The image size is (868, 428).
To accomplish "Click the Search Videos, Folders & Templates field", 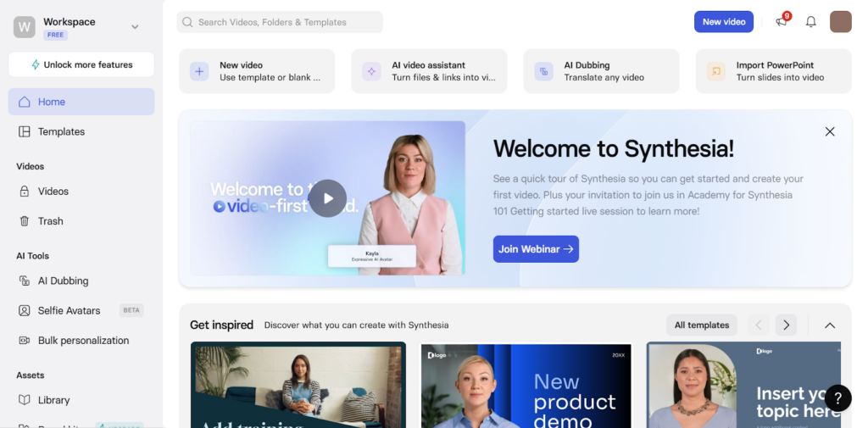I will pos(280,22).
